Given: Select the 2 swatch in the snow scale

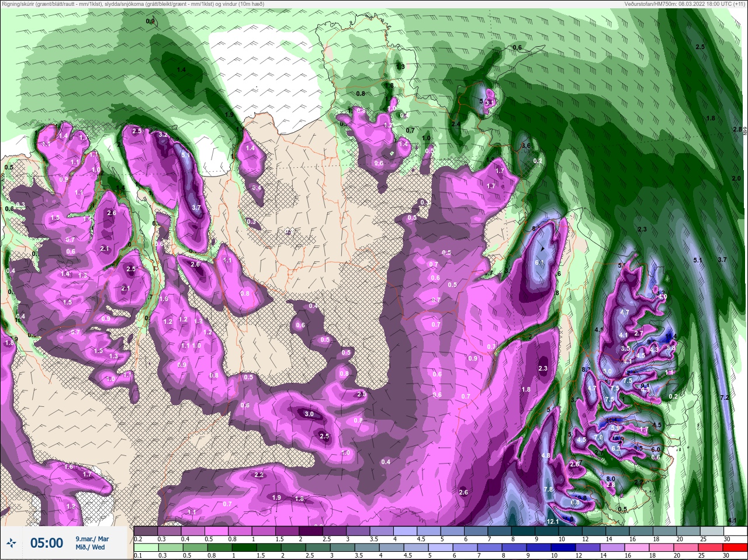Looking at the screenshot, I should 311,531.
